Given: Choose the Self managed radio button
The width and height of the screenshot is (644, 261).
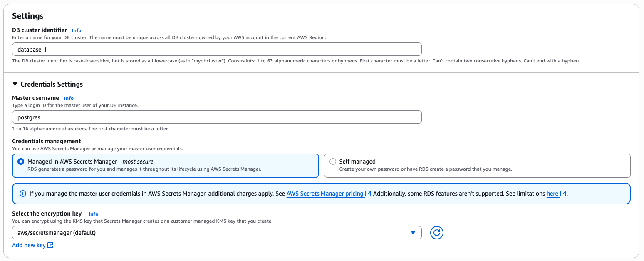Looking at the screenshot, I should (333, 162).
